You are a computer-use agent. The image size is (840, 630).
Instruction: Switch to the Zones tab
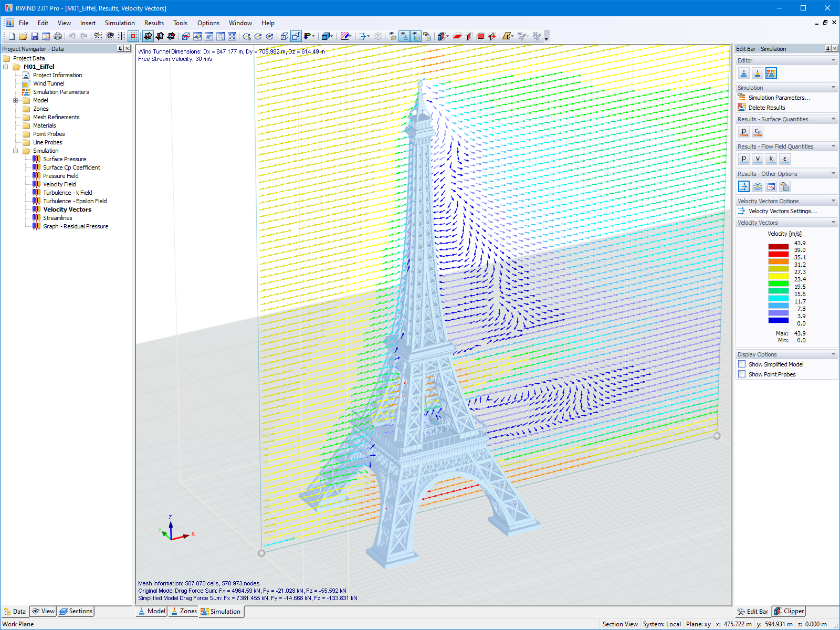[x=183, y=611]
